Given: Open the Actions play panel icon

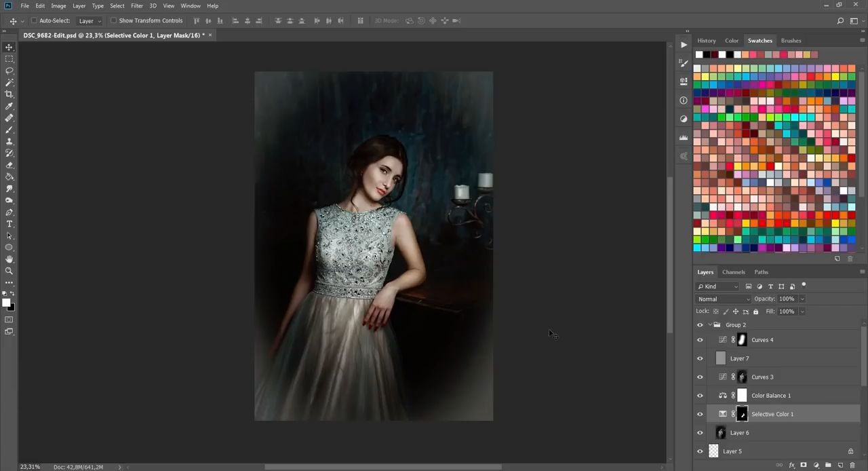Looking at the screenshot, I should point(684,45).
